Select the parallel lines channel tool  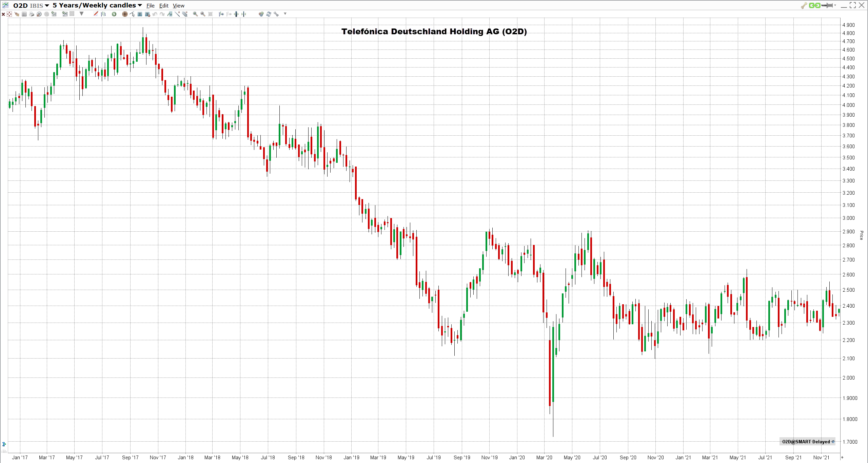[x=185, y=14]
